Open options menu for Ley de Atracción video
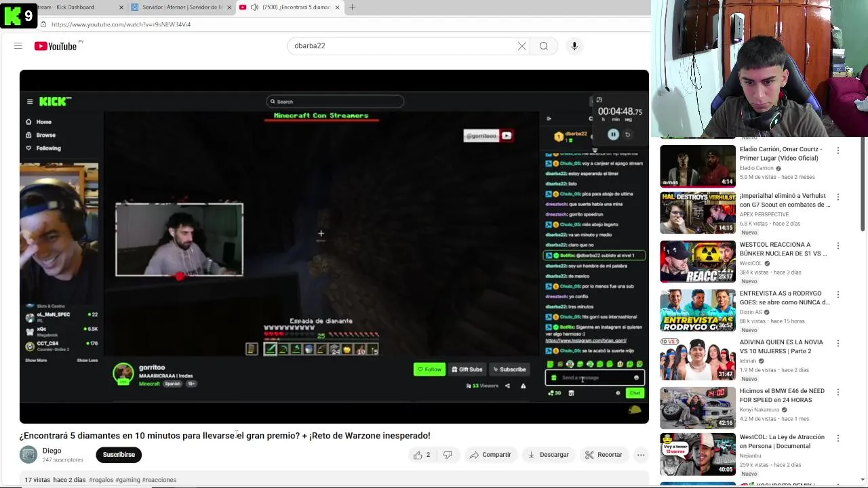868x488 pixels. point(838,438)
